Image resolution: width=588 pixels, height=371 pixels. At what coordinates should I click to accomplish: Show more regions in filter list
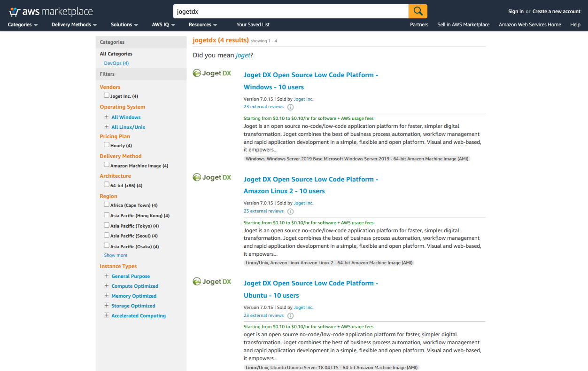click(116, 255)
